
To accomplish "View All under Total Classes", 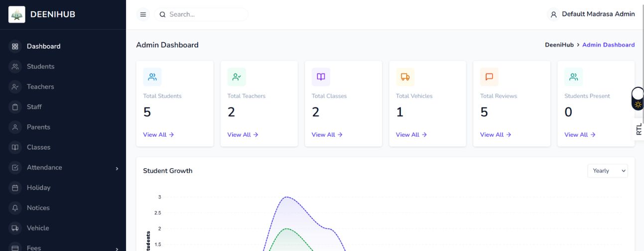I will point(327,135).
